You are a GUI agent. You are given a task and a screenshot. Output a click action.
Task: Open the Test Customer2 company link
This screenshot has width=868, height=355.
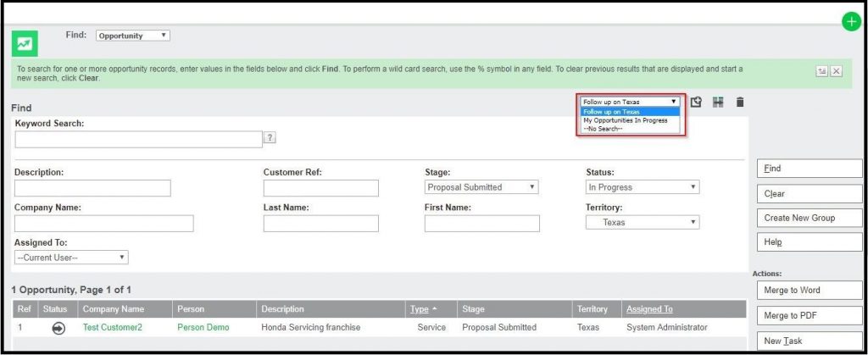point(114,328)
